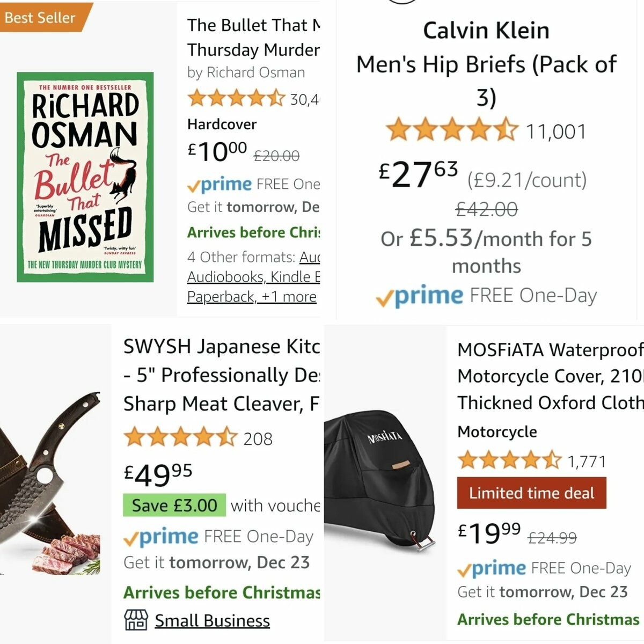This screenshot has height=644, width=644.
Task: Open the +1 more formats link
Action: 289,297
